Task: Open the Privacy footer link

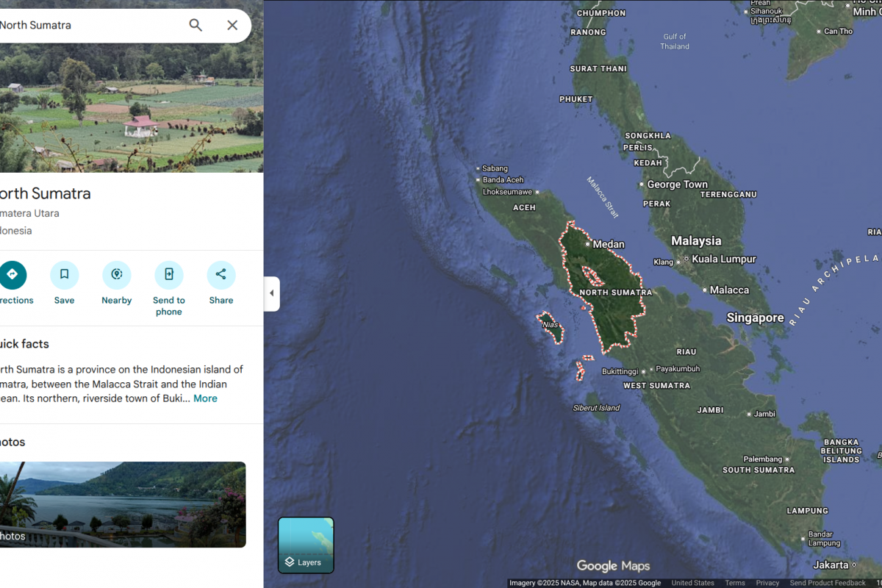Action: click(x=767, y=583)
